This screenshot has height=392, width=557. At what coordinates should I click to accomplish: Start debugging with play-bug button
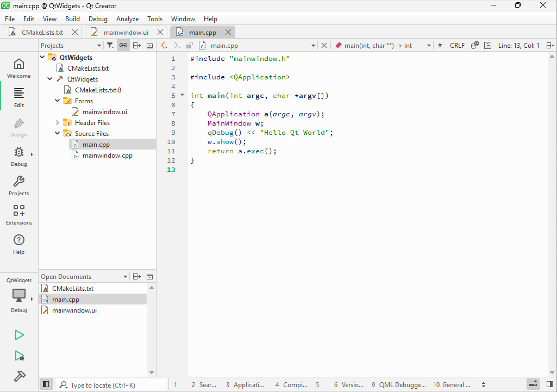(19, 356)
